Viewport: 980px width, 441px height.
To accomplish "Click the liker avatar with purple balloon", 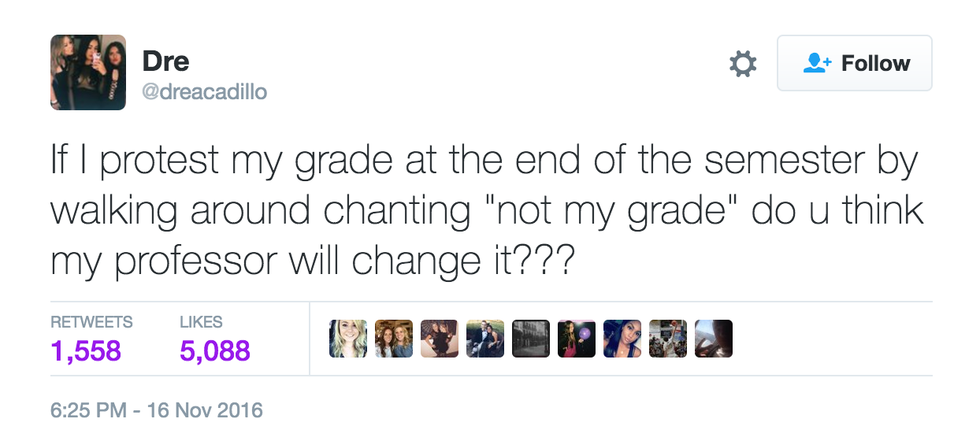I will click(x=576, y=339).
